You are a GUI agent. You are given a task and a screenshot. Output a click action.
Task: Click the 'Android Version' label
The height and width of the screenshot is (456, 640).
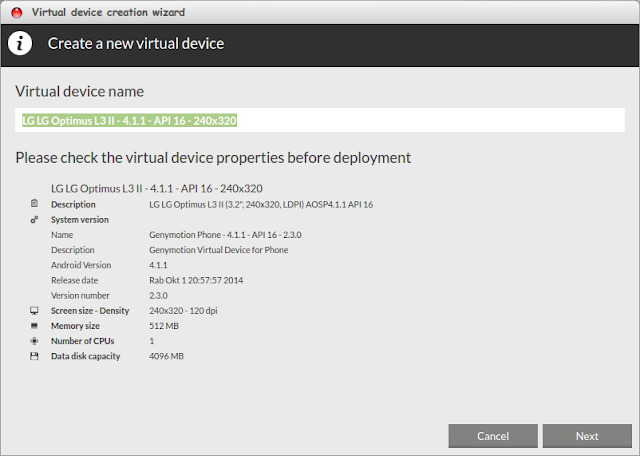click(x=81, y=265)
